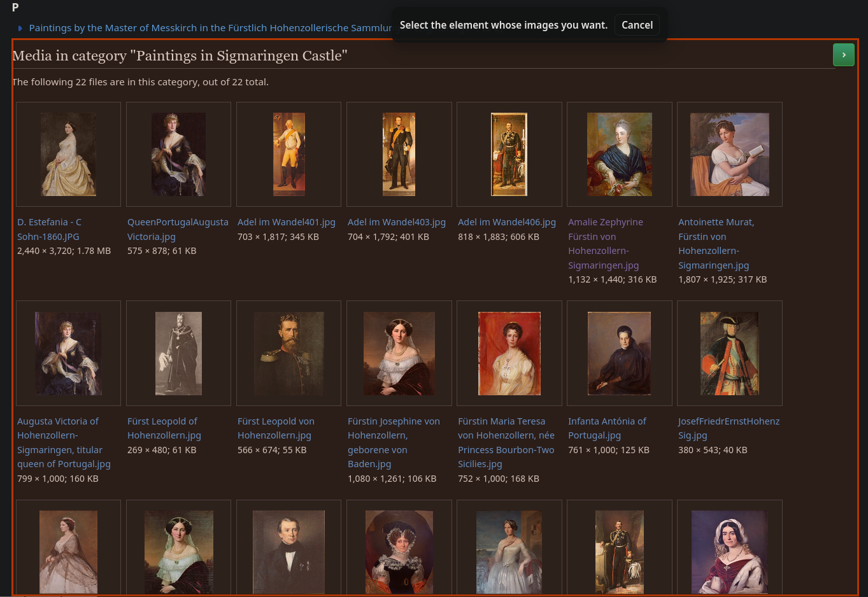868x597 pixels.
Task: Select the Fürst Leopold von Hohenzollern thumbnail
Action: [289, 353]
